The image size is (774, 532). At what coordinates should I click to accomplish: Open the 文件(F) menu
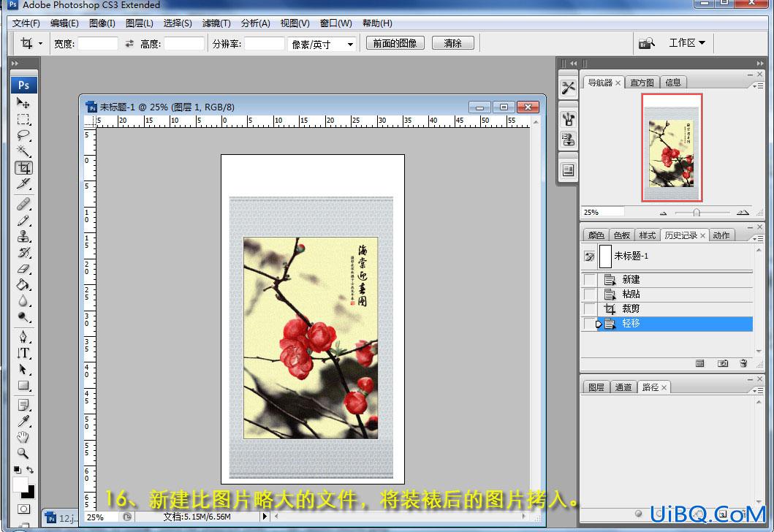tap(26, 23)
